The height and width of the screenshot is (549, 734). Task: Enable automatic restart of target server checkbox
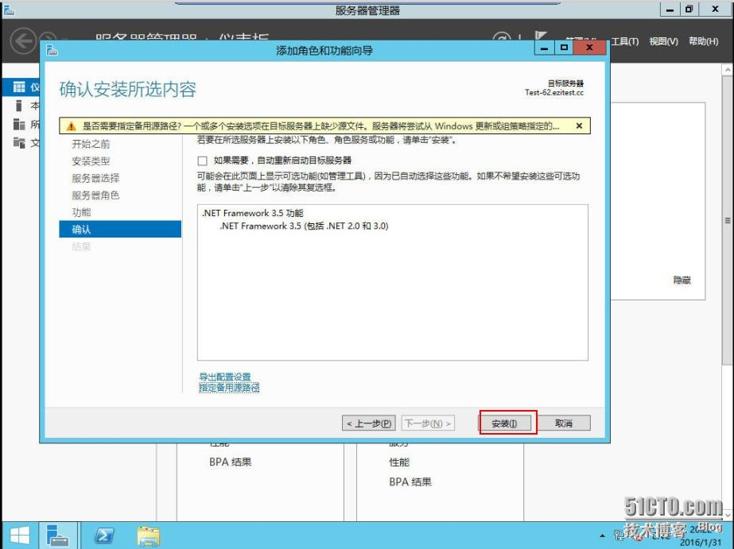(x=203, y=160)
